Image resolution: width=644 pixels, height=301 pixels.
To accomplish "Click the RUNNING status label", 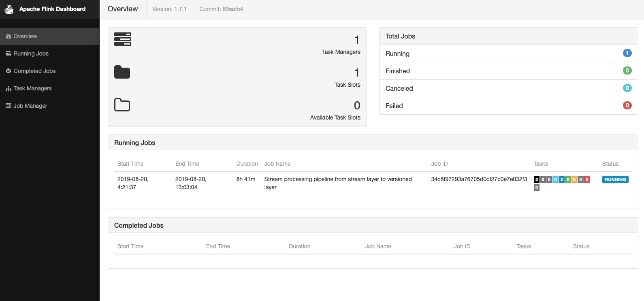I will [615, 179].
